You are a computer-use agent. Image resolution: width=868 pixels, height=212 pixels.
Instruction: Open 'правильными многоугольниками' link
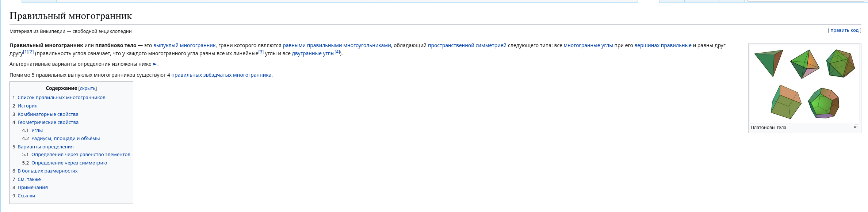pyautogui.click(x=349, y=45)
